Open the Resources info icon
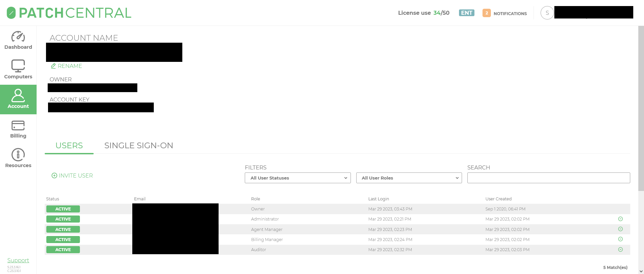 18,155
